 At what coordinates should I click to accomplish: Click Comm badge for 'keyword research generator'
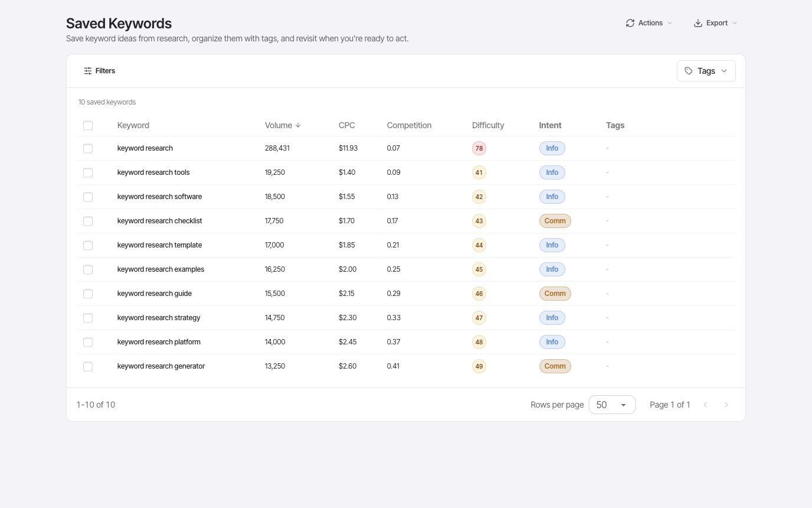click(555, 366)
